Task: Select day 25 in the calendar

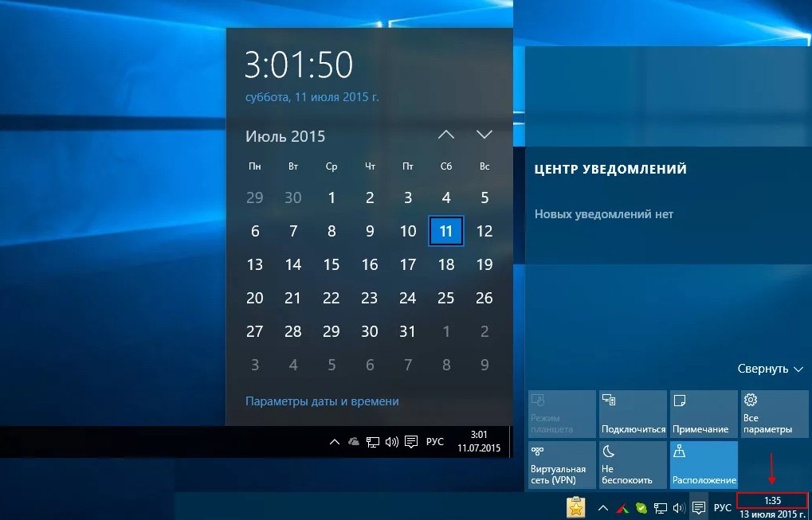Action: tap(446, 298)
